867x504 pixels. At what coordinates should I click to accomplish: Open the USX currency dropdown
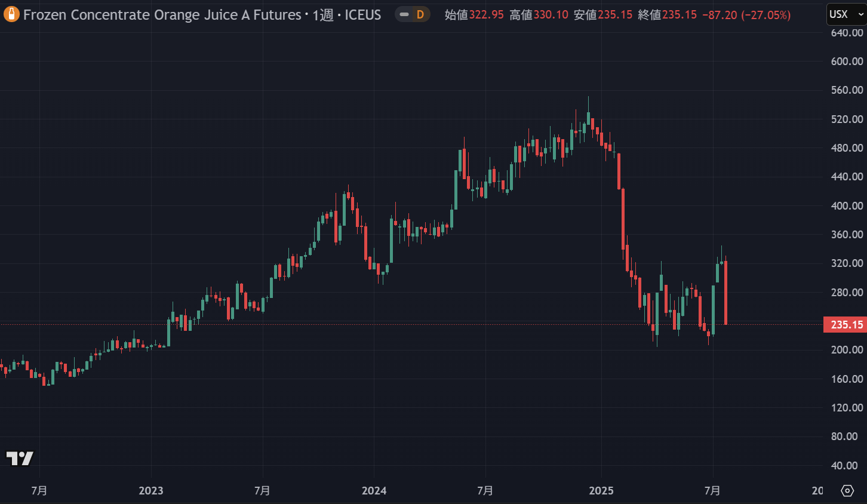tap(846, 14)
